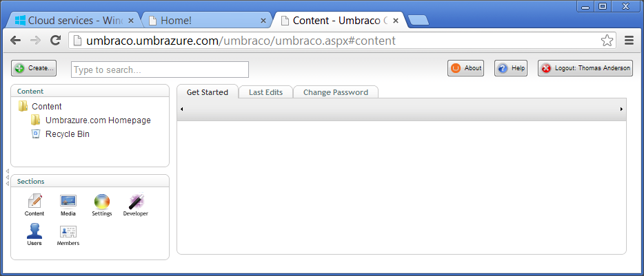Open the Settings section icon

point(102,202)
